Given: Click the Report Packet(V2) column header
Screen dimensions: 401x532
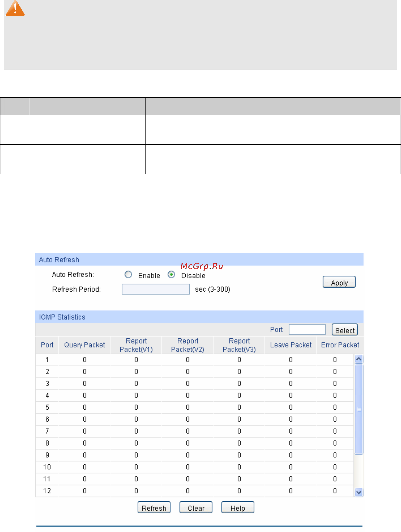Looking at the screenshot, I should [188, 345].
